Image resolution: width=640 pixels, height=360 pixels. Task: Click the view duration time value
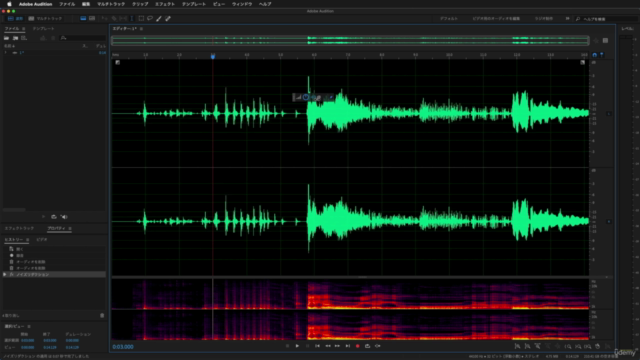(x=72, y=347)
